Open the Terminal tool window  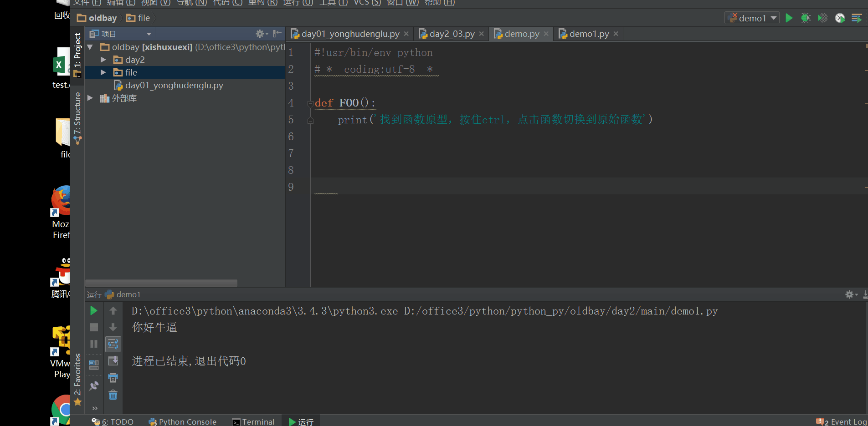tap(253, 422)
